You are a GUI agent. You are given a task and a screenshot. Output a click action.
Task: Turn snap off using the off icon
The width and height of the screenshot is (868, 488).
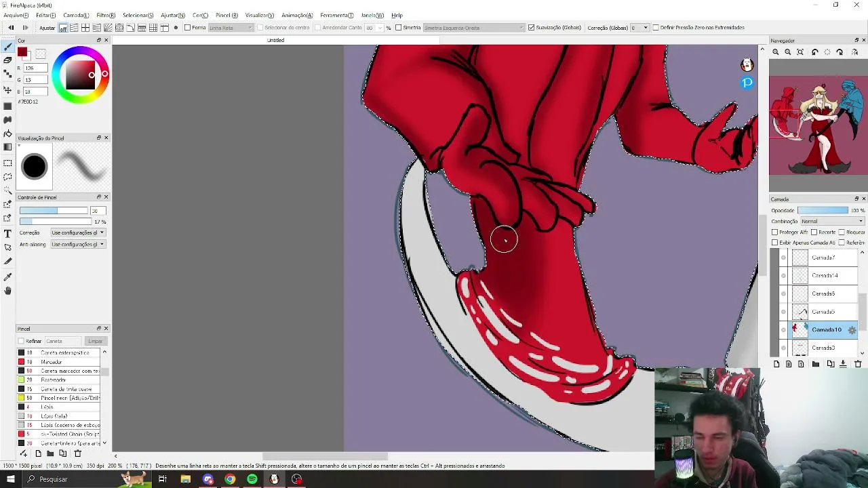pos(63,28)
